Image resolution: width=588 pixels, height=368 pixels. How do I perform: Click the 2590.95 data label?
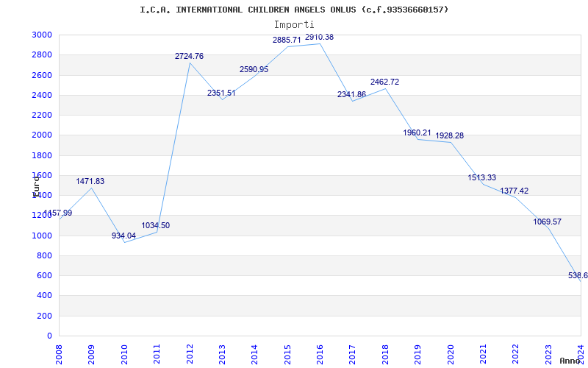254,69
